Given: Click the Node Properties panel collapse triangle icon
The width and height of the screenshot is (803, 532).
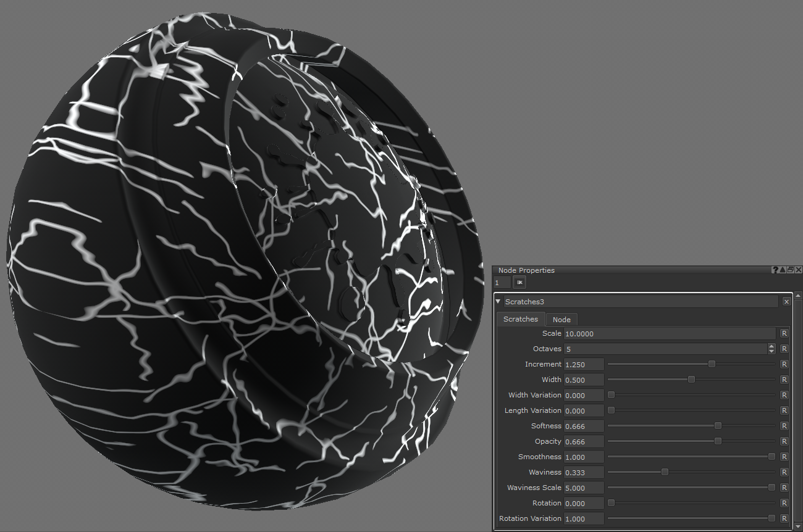Looking at the screenshot, I should pyautogui.click(x=783, y=270).
